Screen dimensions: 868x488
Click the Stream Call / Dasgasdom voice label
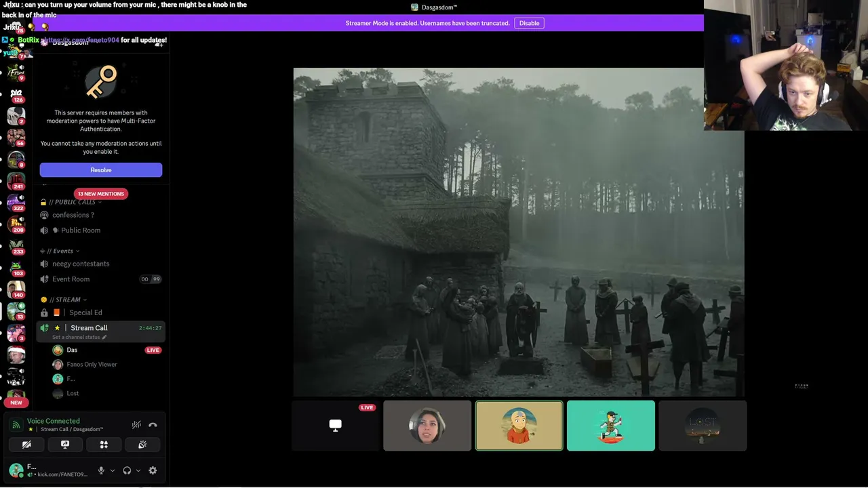pyautogui.click(x=72, y=429)
